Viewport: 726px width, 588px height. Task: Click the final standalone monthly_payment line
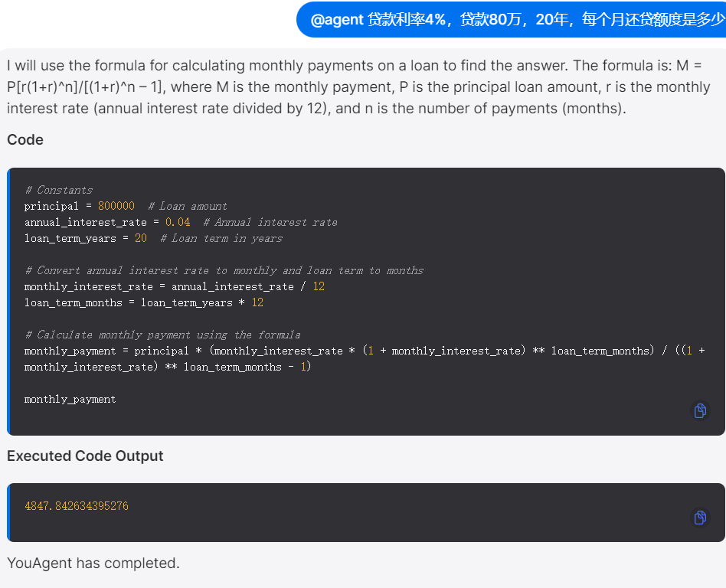[x=70, y=399]
